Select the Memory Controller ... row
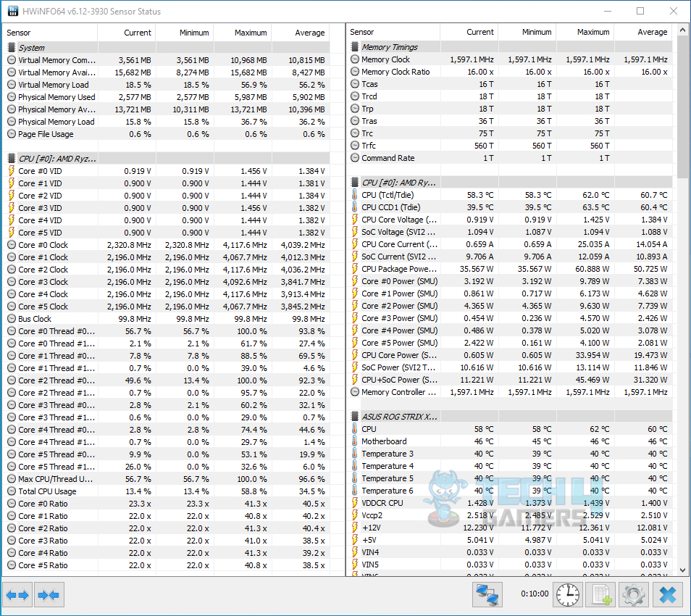This screenshot has height=616, width=691. pyautogui.click(x=510, y=392)
